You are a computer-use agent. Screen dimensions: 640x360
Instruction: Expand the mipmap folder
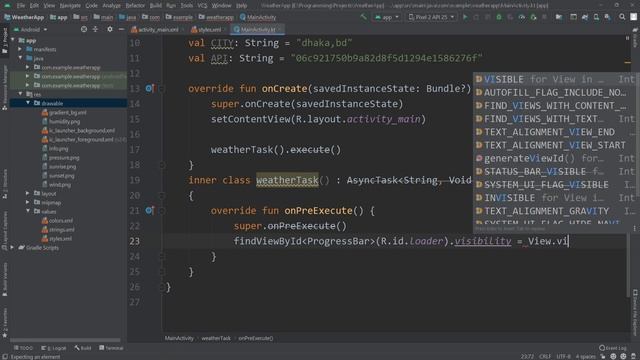pos(28,202)
